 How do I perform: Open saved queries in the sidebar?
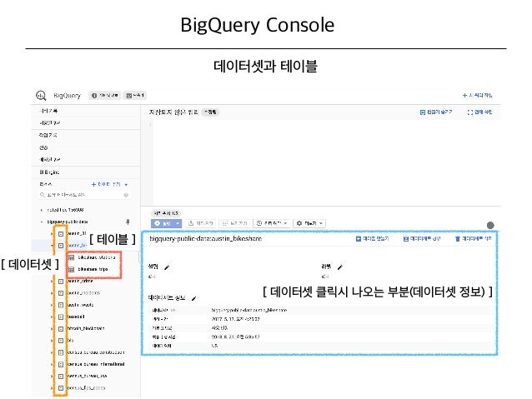[x=49, y=122]
